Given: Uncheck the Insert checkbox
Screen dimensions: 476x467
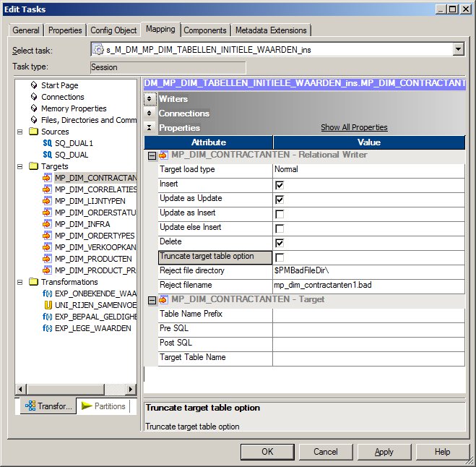Looking at the screenshot, I should 280,185.
